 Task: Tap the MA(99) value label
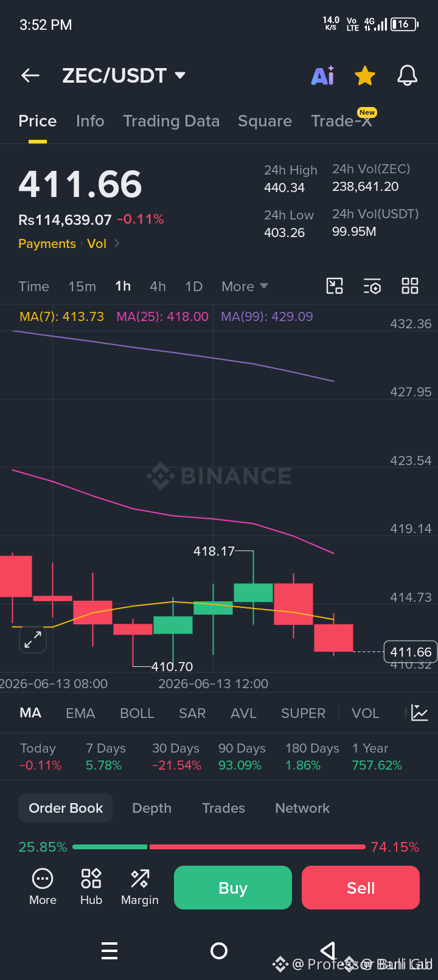point(267,317)
